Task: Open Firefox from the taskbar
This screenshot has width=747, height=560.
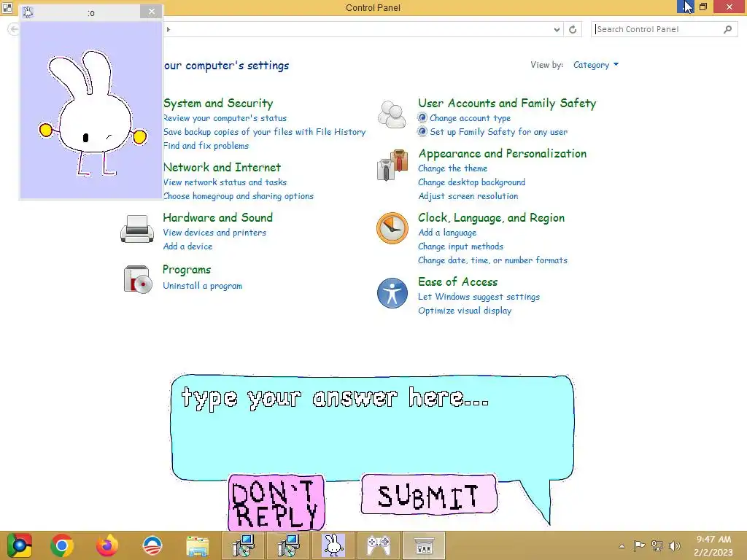Action: (x=107, y=545)
